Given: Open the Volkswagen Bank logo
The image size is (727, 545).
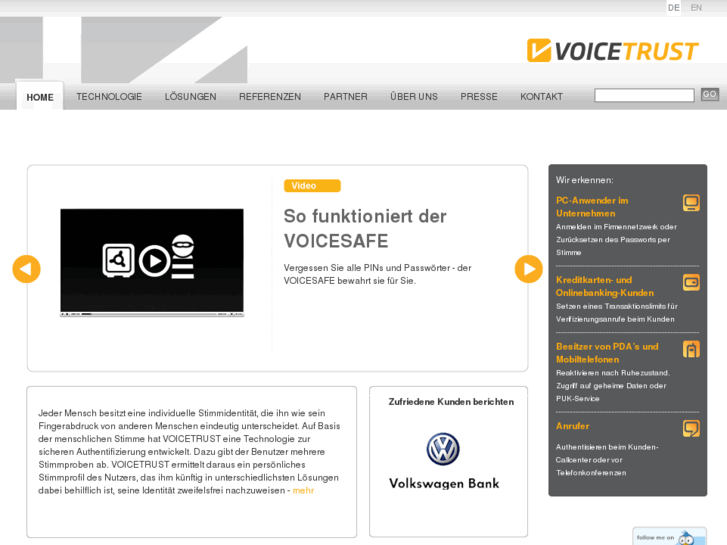Looking at the screenshot, I should point(444,461).
